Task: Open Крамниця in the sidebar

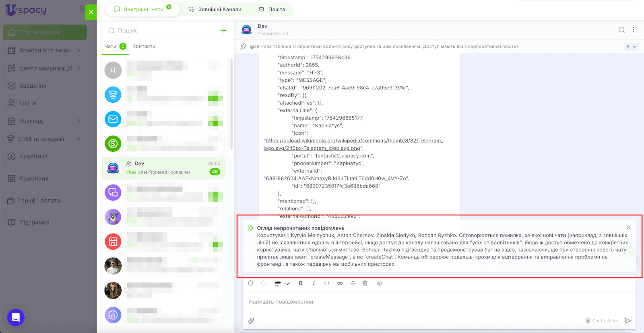Action: pos(28,178)
